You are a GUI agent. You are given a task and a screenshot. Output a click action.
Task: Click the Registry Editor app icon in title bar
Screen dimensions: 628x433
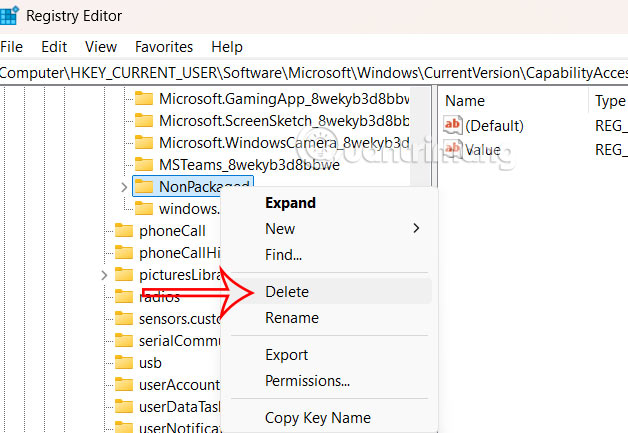pyautogui.click(x=9, y=16)
